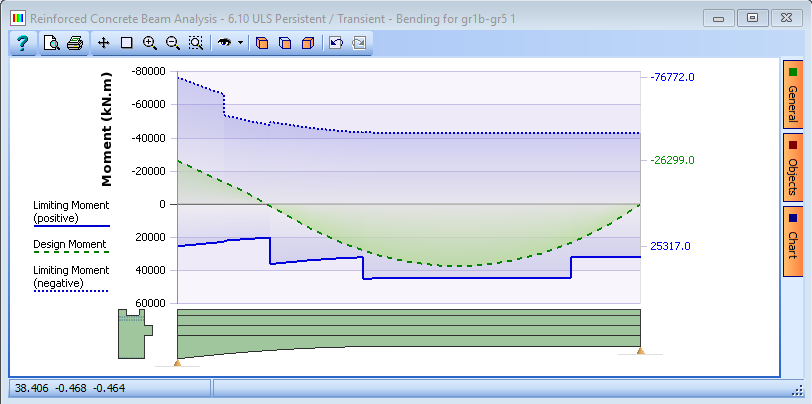Viewport: 812px width, 404px height.
Task: Select the third orange cube view icon
Action: click(308, 43)
